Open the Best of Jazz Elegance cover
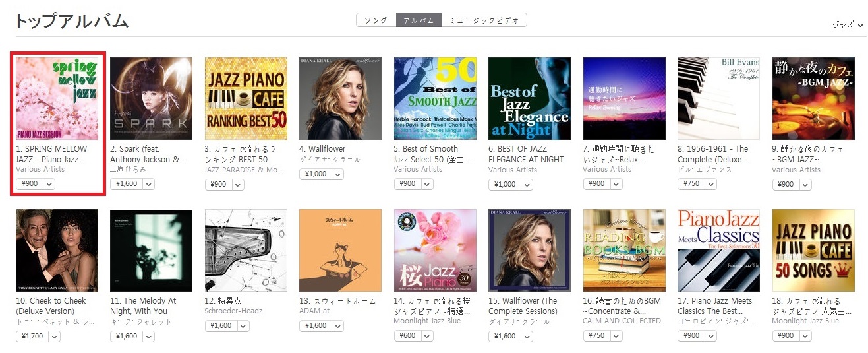868x353 pixels. 529,98
